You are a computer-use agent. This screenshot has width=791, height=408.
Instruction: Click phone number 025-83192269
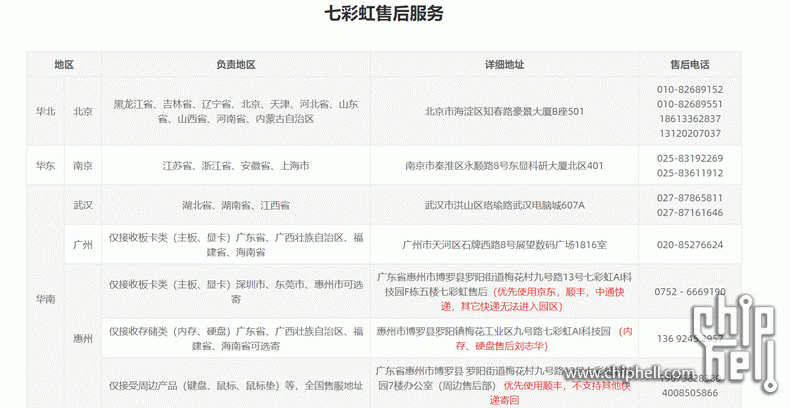tap(690, 158)
